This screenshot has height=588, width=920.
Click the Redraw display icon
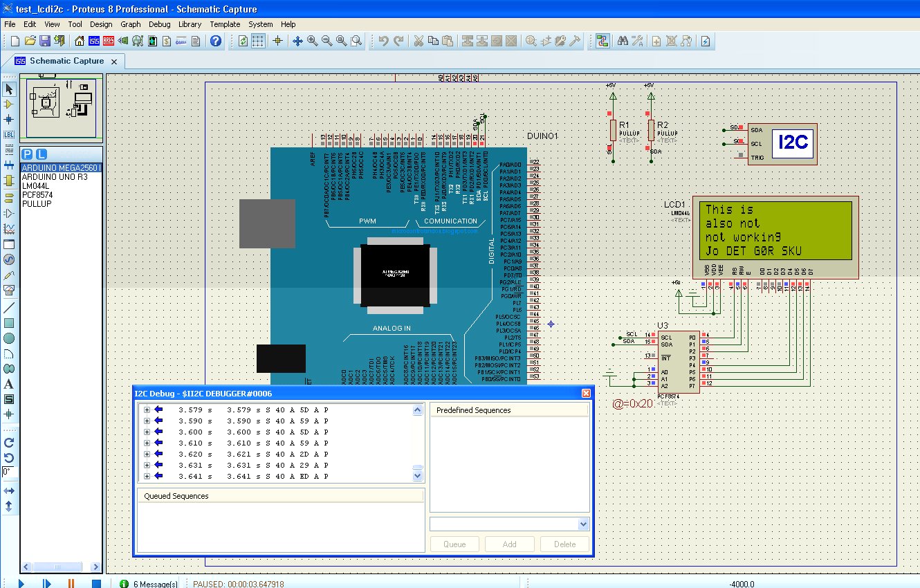tap(243, 42)
